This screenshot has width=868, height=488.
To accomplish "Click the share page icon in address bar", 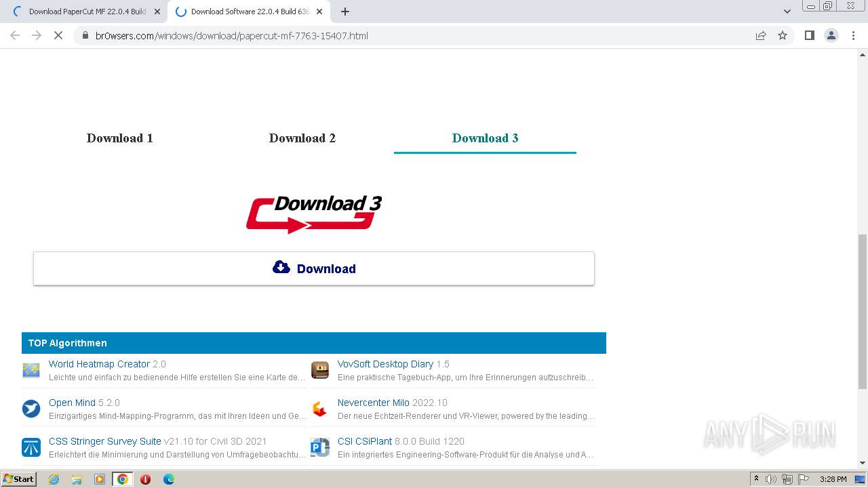I will coord(761,35).
